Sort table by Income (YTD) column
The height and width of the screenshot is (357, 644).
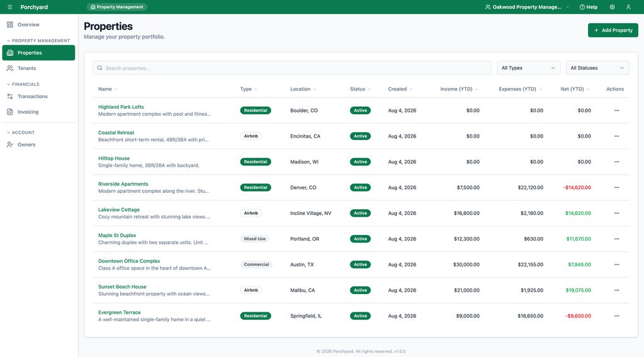click(459, 89)
